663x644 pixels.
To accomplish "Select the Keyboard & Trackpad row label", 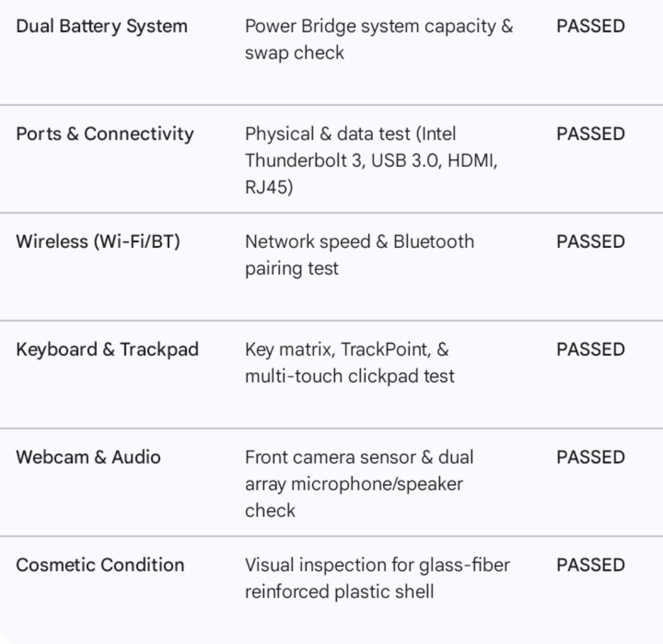I will tap(107, 349).
